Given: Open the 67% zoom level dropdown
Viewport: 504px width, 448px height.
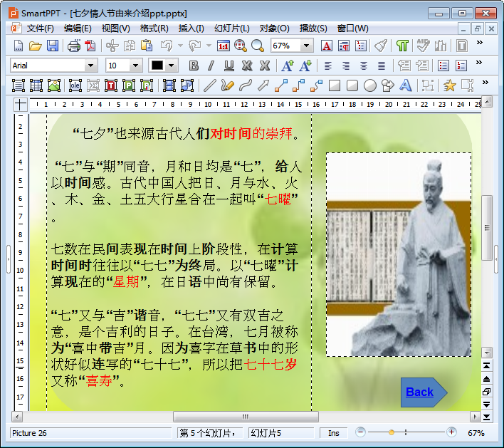Looking at the screenshot, I should (307, 46).
